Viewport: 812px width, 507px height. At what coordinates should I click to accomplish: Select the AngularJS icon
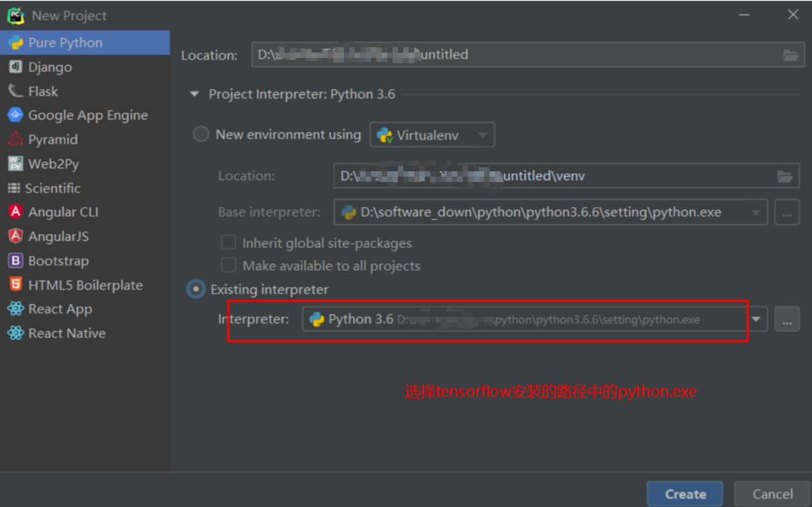point(16,236)
